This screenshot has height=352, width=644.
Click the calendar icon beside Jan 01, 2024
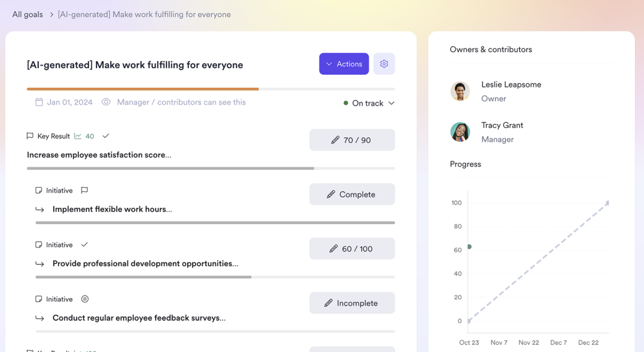click(39, 102)
